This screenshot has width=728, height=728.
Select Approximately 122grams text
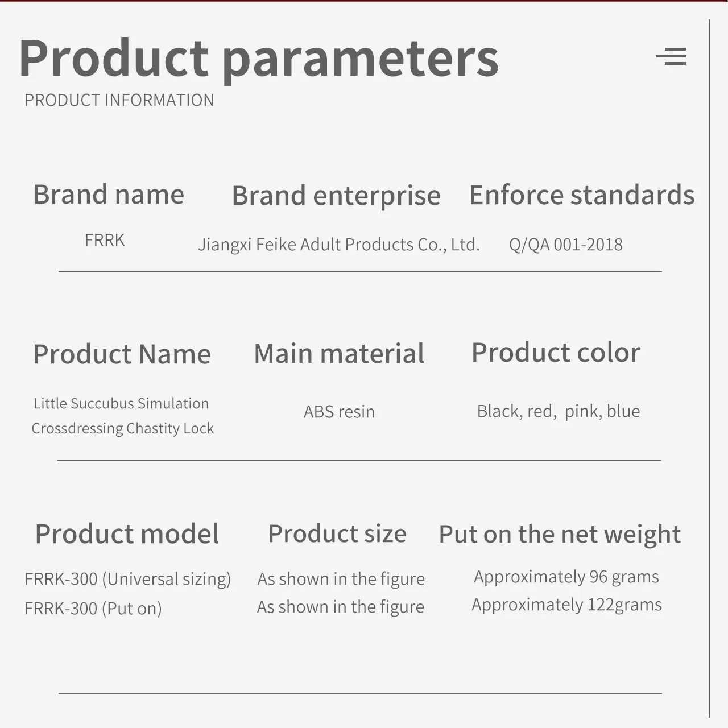(566, 605)
